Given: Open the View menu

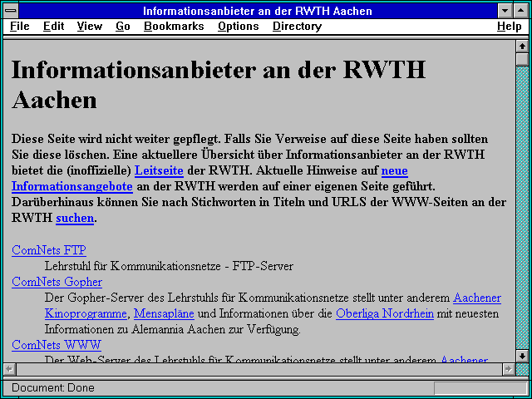Looking at the screenshot, I should tap(89, 27).
